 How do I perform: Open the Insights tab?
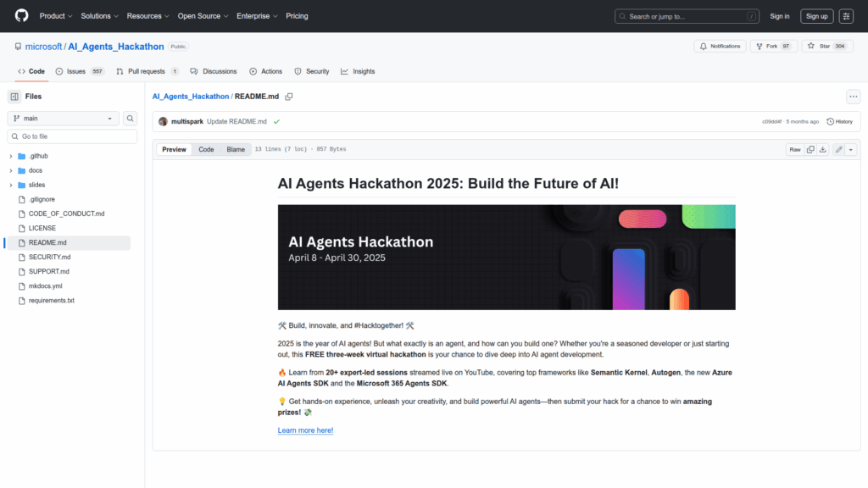pos(358,71)
